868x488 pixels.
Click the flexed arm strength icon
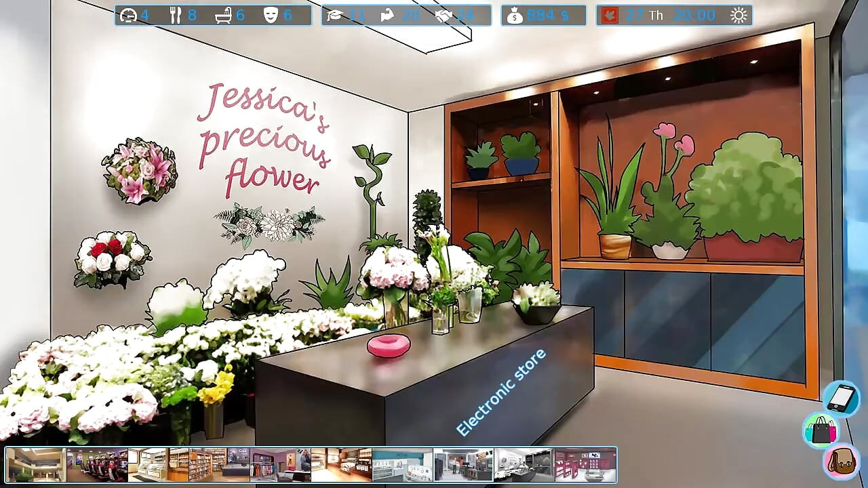tap(387, 15)
